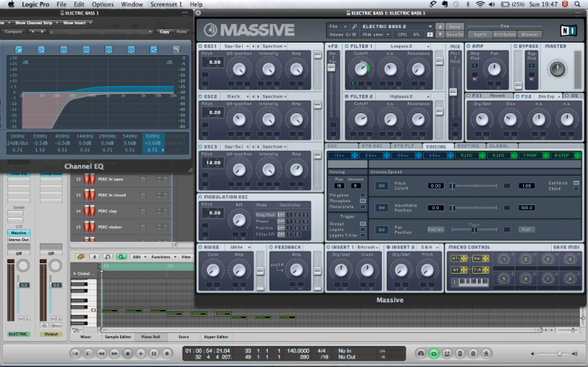Click the Browser view button in Massive

pyautogui.click(x=530, y=34)
